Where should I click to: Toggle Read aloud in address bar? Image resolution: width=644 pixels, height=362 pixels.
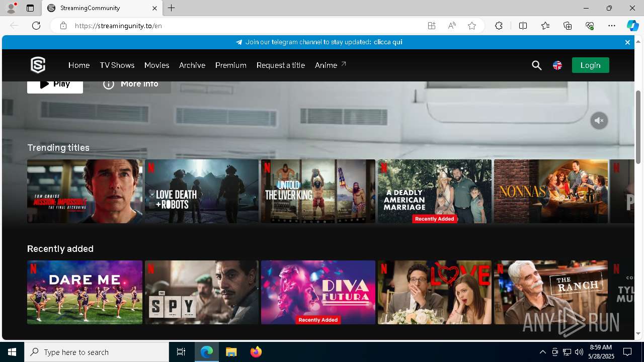[452, 26]
